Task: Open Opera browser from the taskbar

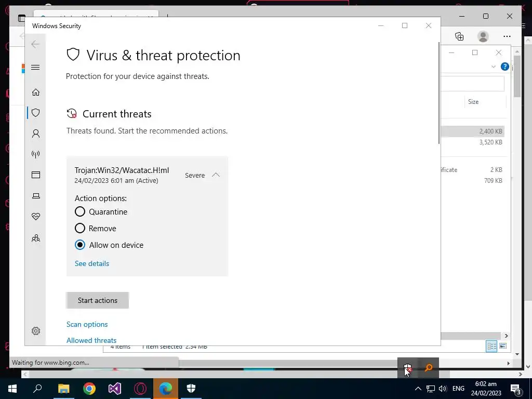Action: 140,389
